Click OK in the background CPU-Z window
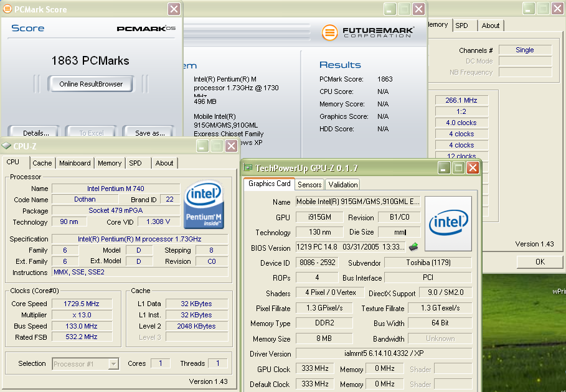The width and height of the screenshot is (566, 392). [540, 262]
